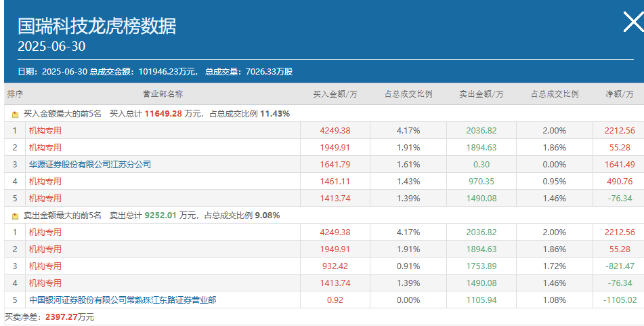Click the 卖出金额/万 column header
Viewport: 644px width, 326px height.
click(x=481, y=94)
